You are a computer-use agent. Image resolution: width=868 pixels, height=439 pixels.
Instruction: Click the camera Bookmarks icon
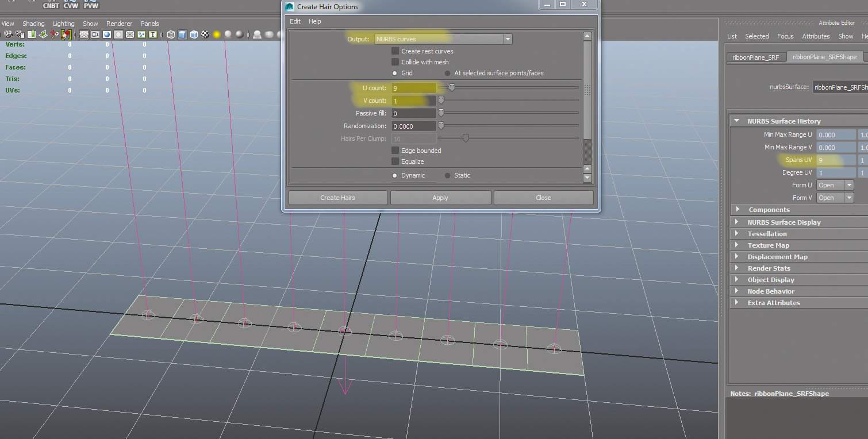pyautogui.click(x=32, y=34)
